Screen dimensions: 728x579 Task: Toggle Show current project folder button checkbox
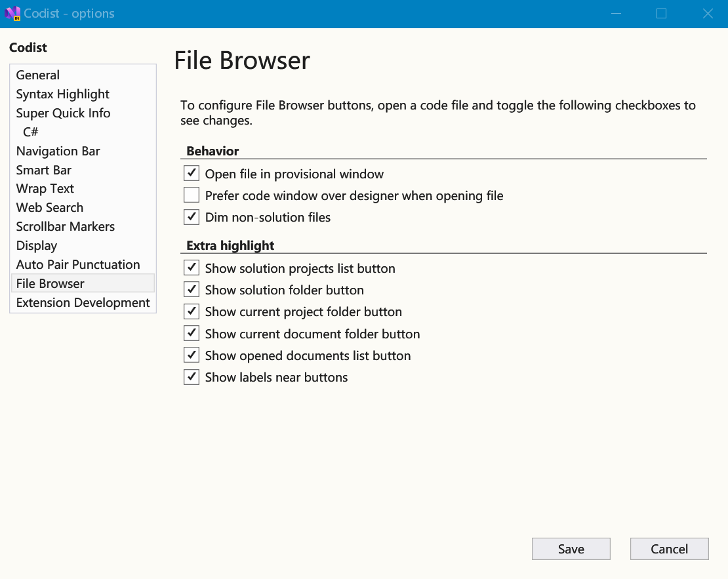coord(192,311)
